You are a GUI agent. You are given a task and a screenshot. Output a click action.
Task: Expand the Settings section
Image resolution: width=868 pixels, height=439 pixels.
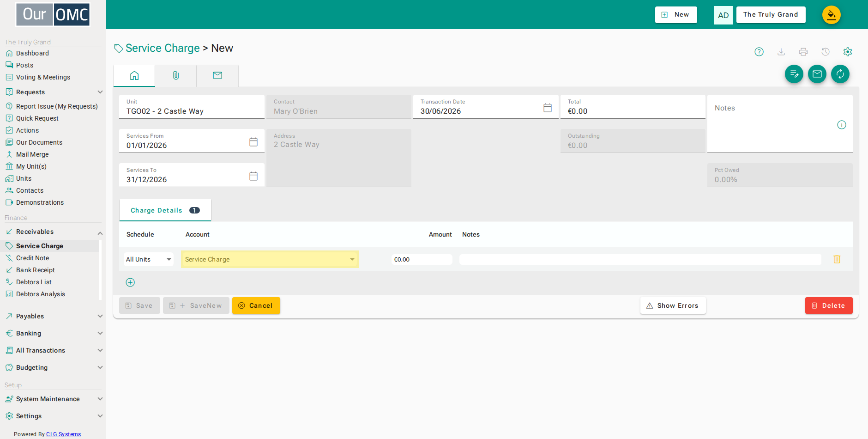[54, 416]
